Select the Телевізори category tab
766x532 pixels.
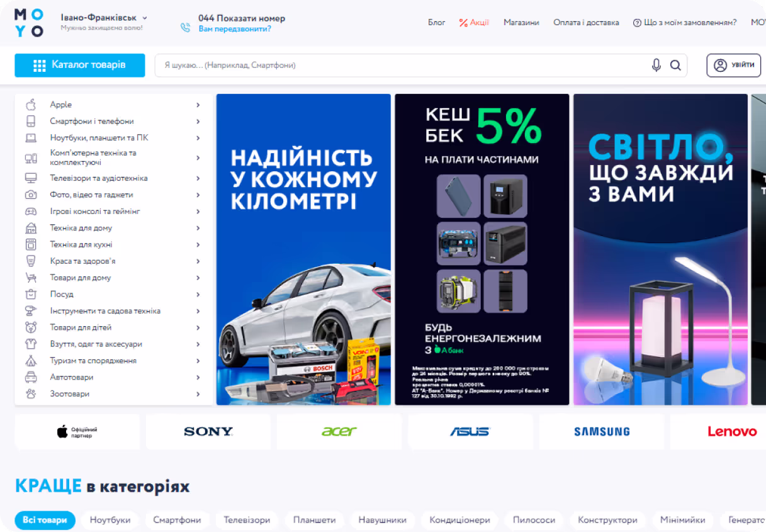247,520
